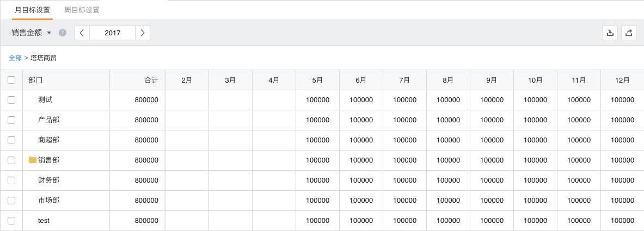Click the 全部 breadcrumb link

(15, 58)
